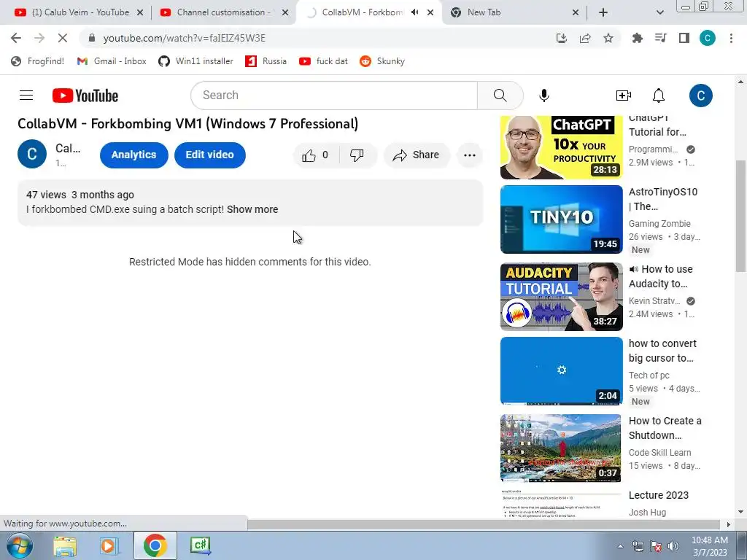Screen dimensions: 747x560
Task: Click the horizontal scrollbar at bottom
Action: 485,524
